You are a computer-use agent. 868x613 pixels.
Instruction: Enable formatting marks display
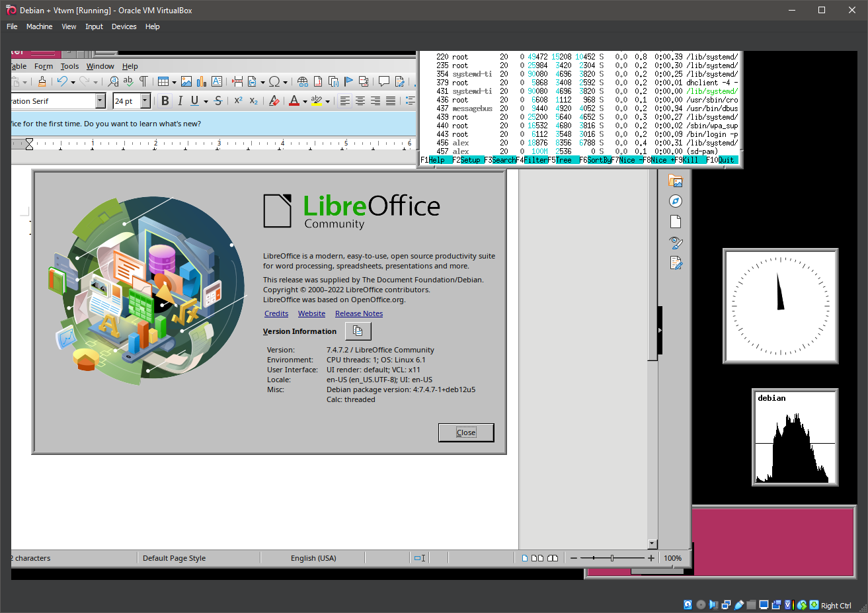click(143, 83)
